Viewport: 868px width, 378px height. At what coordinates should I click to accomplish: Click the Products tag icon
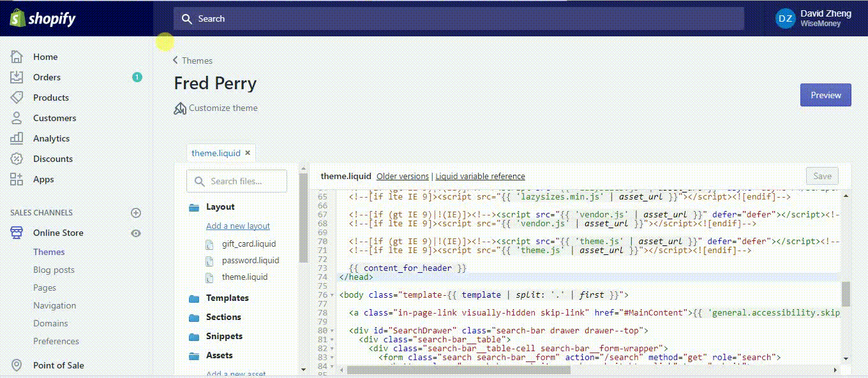[x=17, y=98]
